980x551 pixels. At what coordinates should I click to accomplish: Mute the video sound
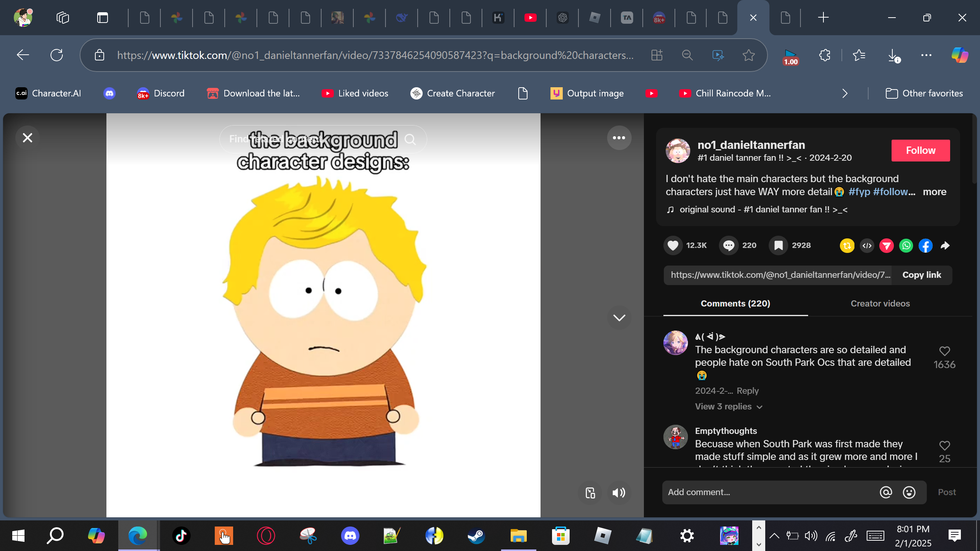click(x=619, y=492)
